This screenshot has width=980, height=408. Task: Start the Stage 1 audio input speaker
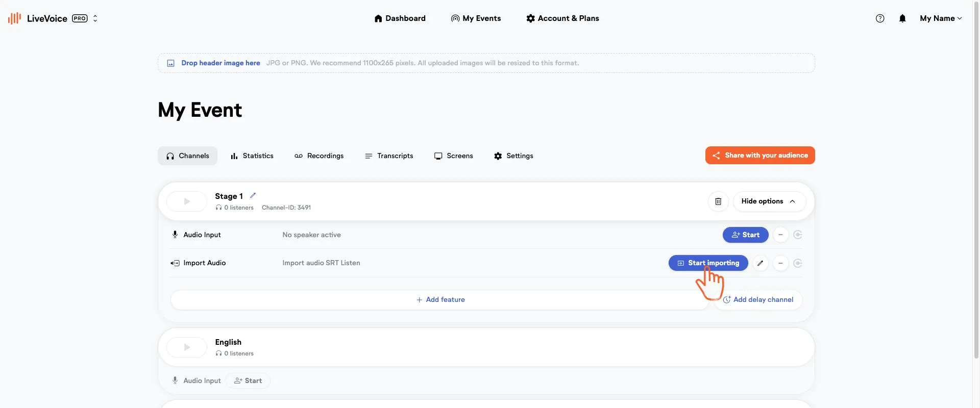tap(745, 235)
